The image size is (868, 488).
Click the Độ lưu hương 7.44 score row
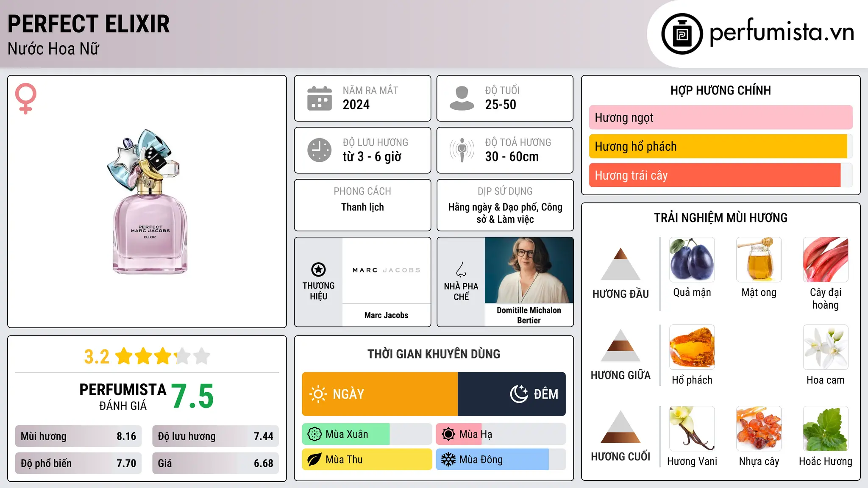[x=215, y=436]
